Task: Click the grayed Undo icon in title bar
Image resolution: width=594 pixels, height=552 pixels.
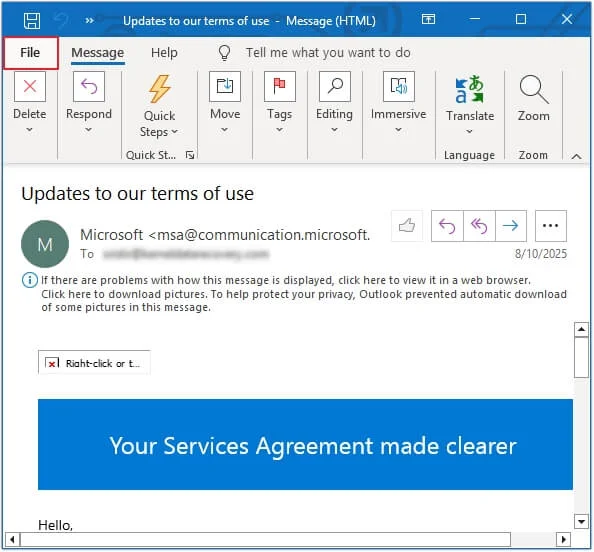Action: pos(61,20)
